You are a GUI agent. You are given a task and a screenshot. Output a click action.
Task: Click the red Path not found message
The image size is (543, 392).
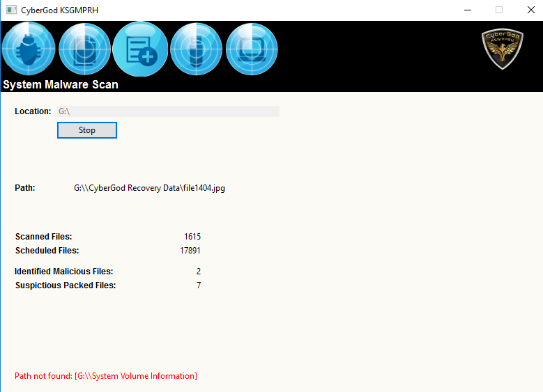click(106, 376)
